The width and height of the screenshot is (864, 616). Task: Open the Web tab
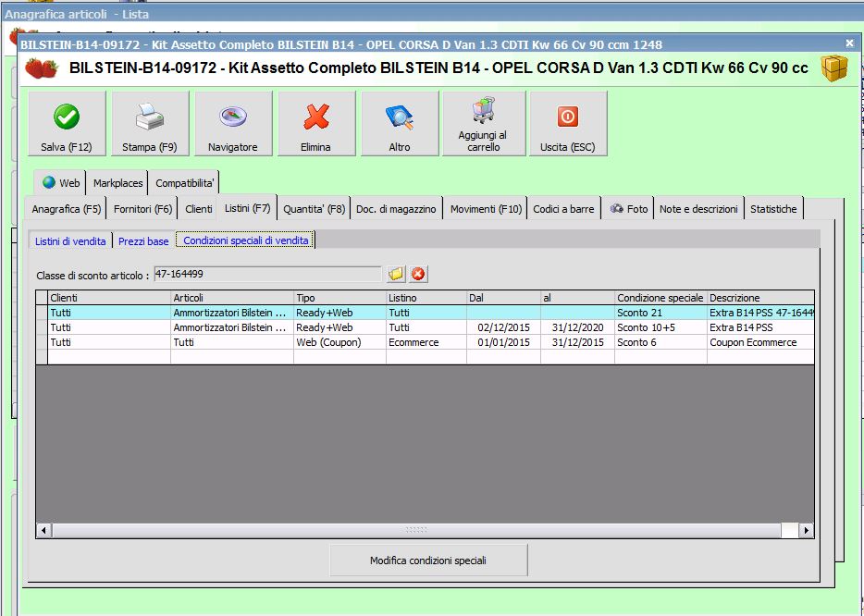pos(61,183)
